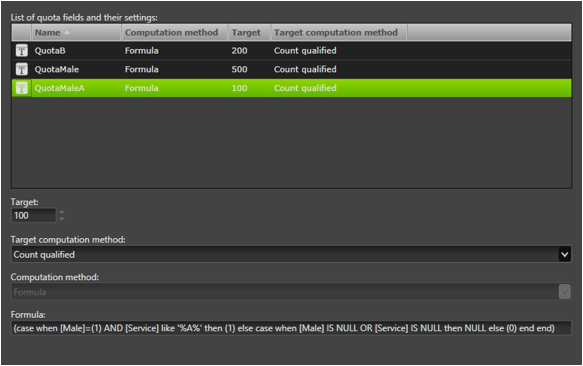This screenshot has width=583, height=366.
Task: Click the text-field icon beside QuotaB
Action: pos(22,51)
